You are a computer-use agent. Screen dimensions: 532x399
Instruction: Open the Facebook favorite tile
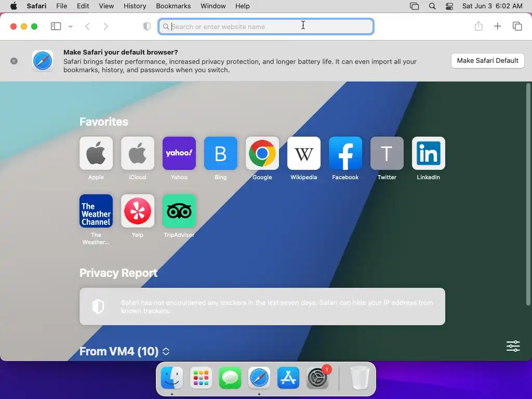pos(345,153)
